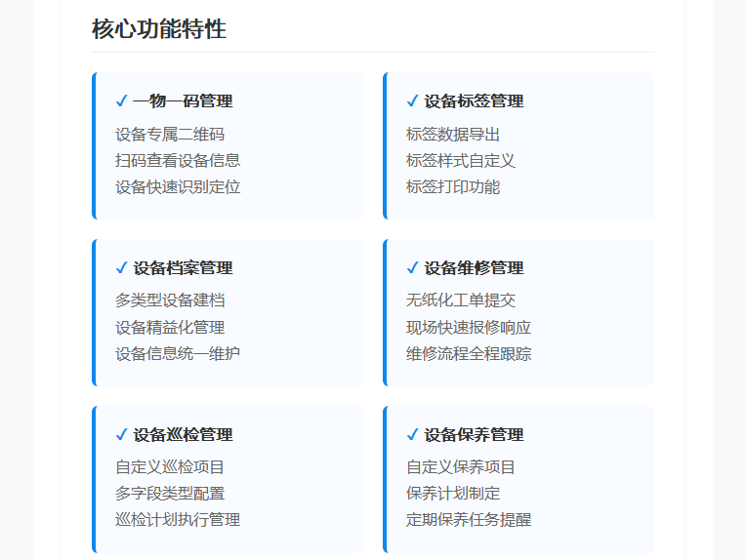
Task: Click the 设备信息统一维护 line
Action: click(178, 353)
